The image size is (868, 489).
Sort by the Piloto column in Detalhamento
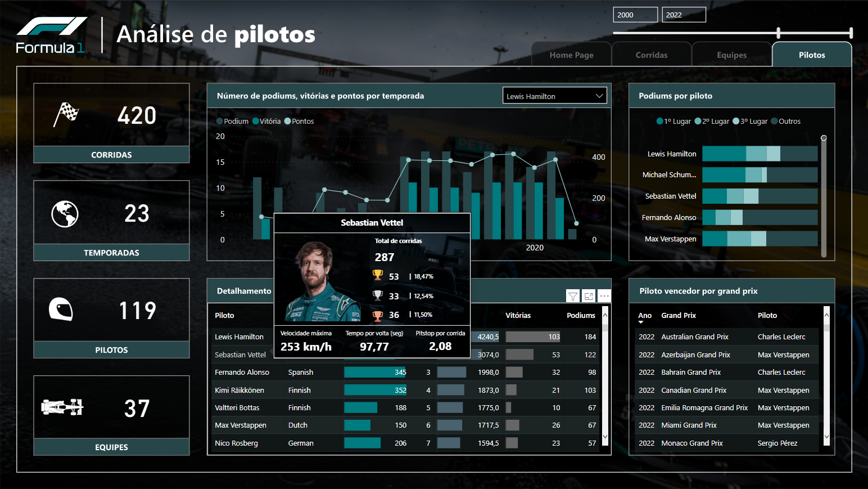tap(224, 315)
